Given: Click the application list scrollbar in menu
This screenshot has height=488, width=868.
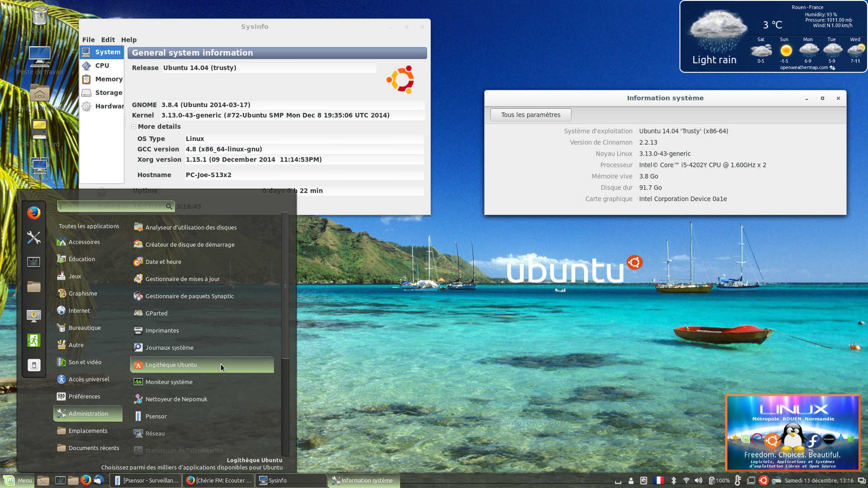Looking at the screenshot, I should point(285,286).
